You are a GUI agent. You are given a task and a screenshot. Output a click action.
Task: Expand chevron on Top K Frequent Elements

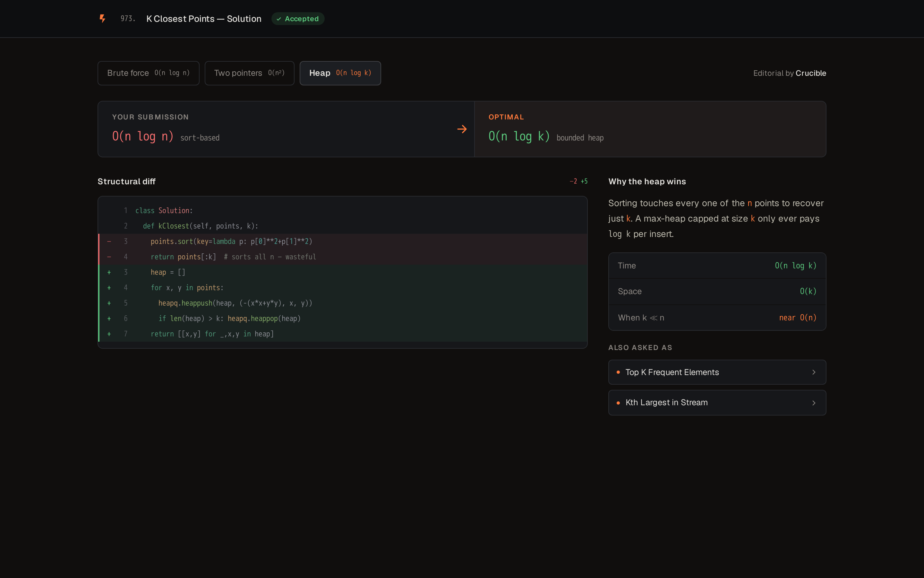814,372
